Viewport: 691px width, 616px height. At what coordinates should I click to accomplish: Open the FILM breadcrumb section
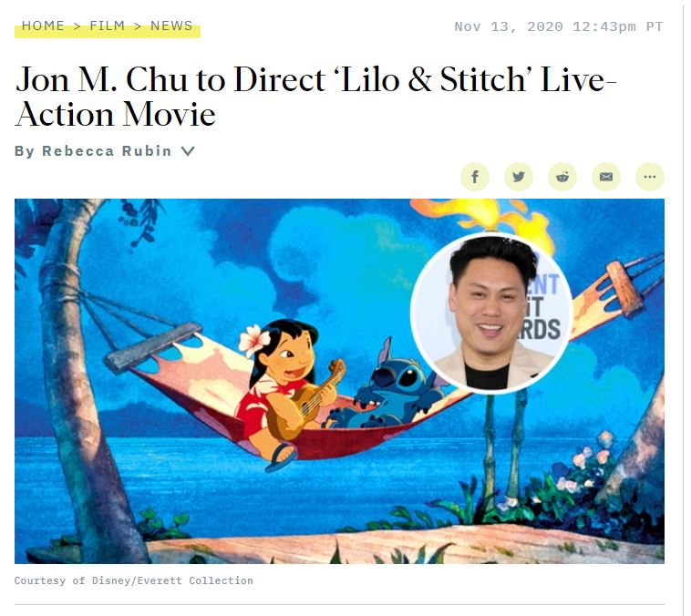click(107, 26)
